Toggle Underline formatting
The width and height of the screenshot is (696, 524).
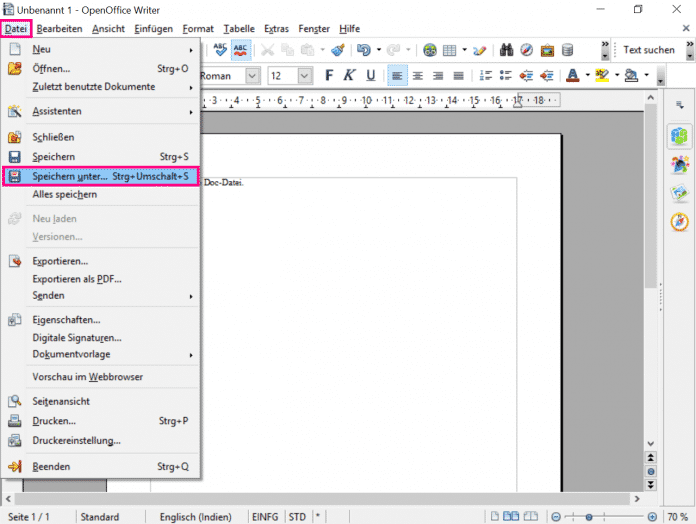tap(370, 76)
